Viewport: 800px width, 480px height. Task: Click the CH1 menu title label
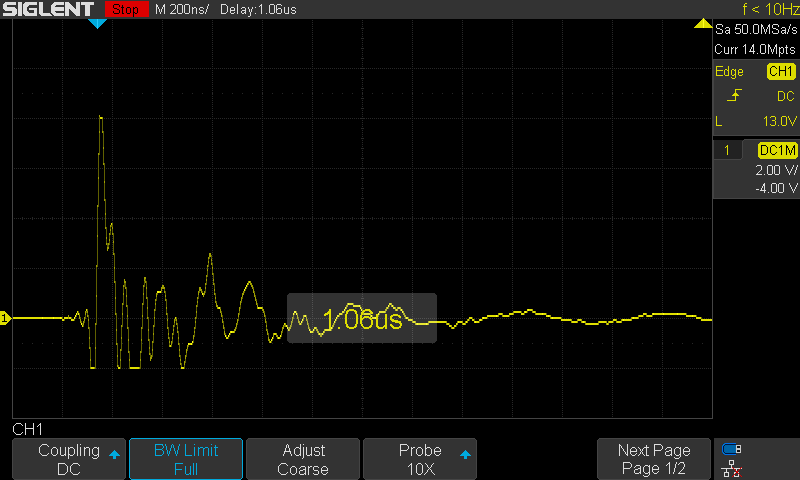click(x=28, y=429)
